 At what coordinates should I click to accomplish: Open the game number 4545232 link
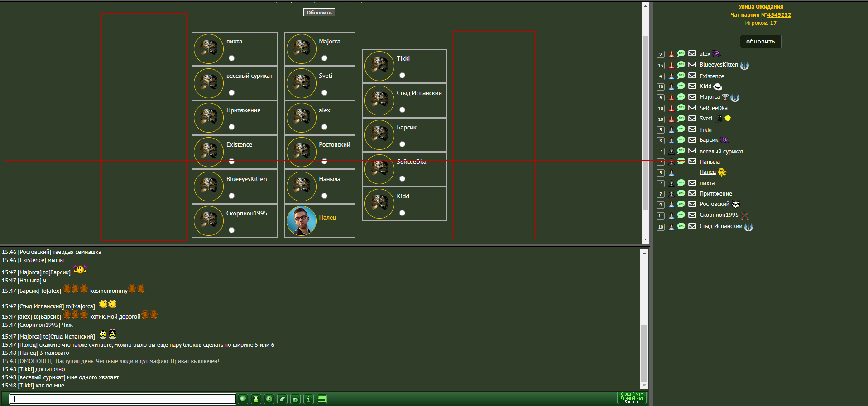pyautogui.click(x=779, y=15)
